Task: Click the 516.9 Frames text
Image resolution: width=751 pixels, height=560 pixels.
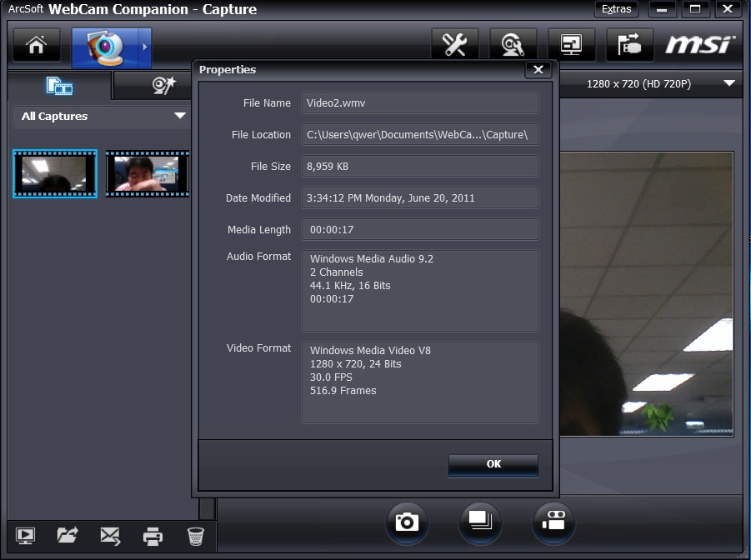Action: pos(343,391)
